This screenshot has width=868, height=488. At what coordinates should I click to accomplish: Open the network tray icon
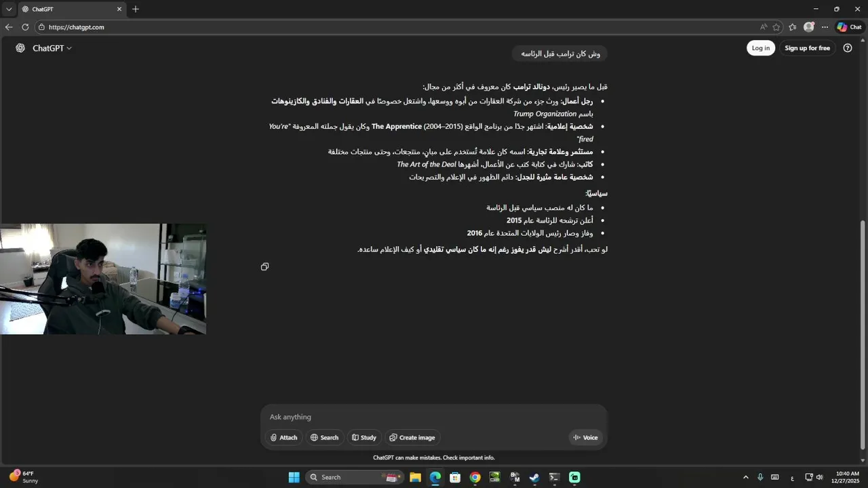coord(809,477)
